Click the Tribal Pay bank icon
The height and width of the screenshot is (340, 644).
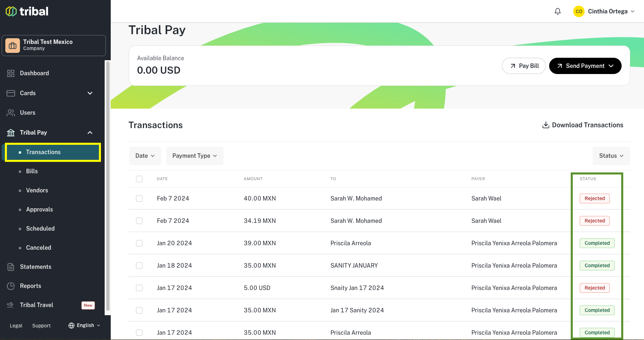pos(11,133)
